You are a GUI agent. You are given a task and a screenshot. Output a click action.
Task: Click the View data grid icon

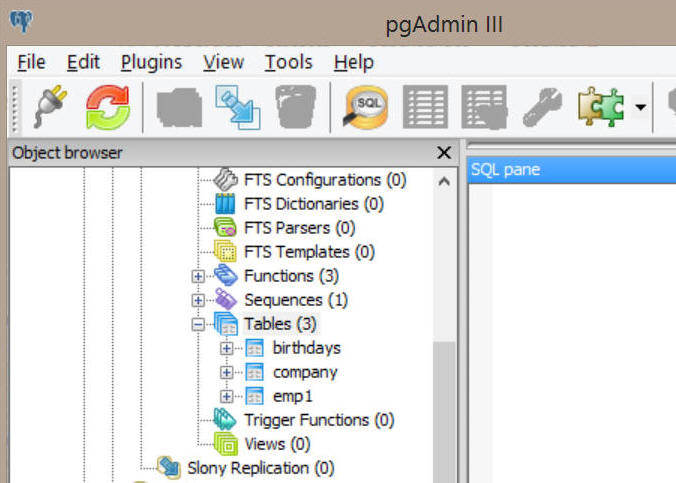425,107
